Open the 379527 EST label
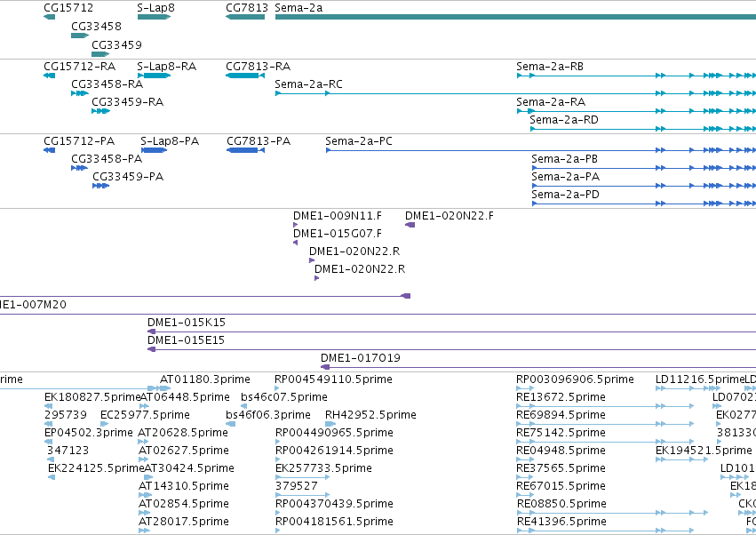Image resolution: width=756 pixels, height=535 pixels. (297, 486)
